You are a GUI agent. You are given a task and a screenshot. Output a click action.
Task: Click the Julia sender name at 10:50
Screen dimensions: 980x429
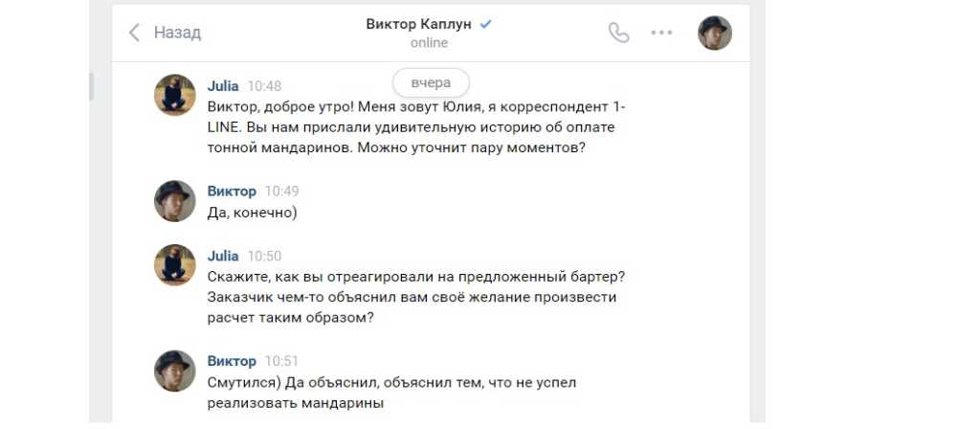pyautogui.click(x=223, y=256)
